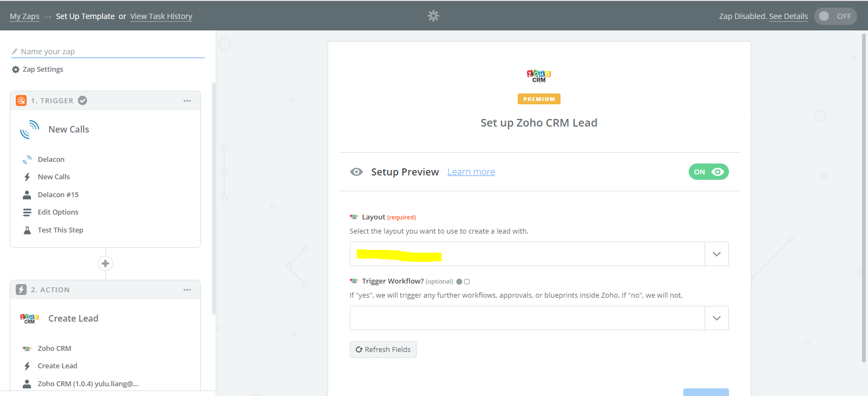Click the sidebar vertical scrollbar

[x=213, y=198]
